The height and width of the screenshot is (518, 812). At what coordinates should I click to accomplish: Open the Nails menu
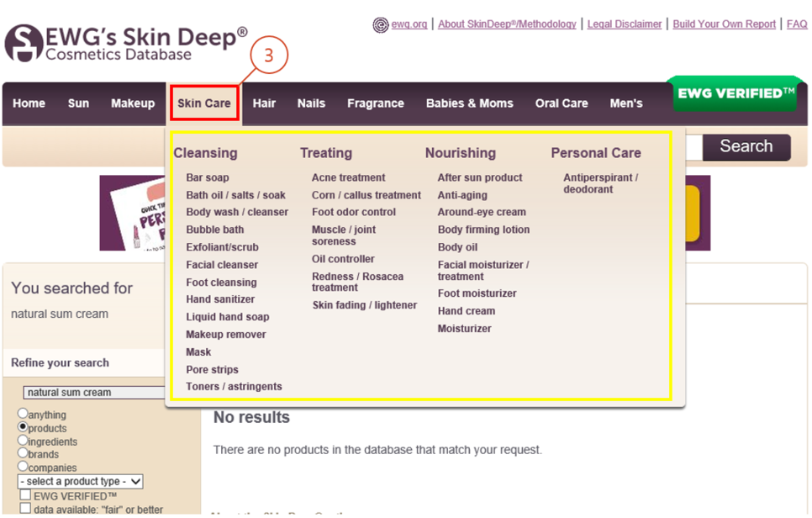pos(311,103)
